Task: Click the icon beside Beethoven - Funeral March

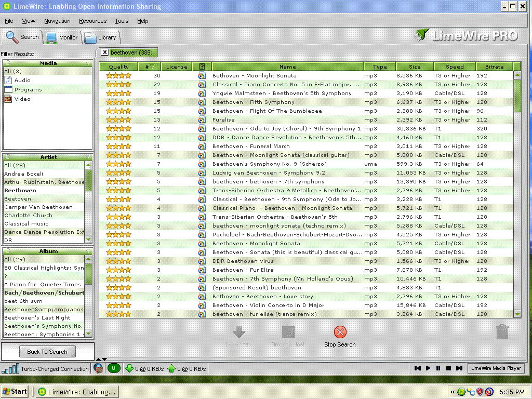Action: 202,146
